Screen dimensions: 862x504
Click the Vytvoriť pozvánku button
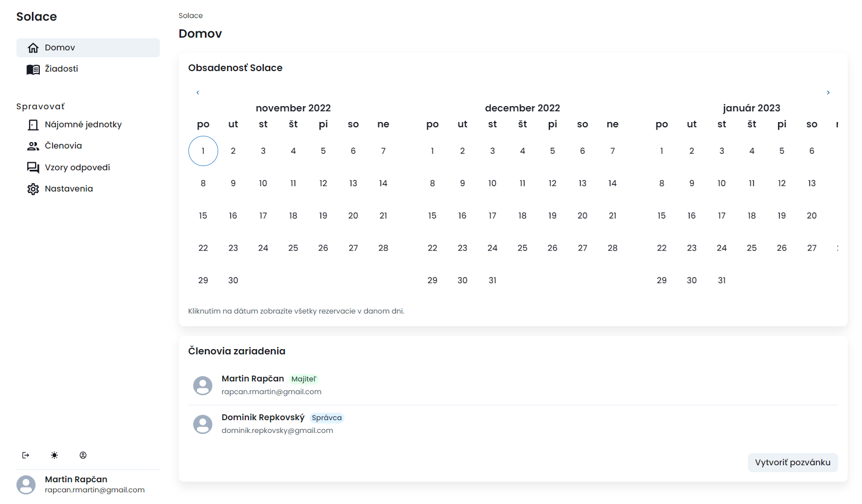coord(792,462)
